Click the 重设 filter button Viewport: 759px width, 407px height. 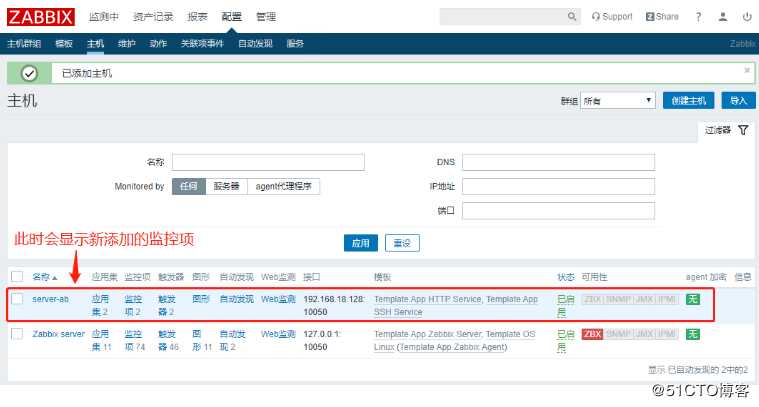tap(402, 243)
